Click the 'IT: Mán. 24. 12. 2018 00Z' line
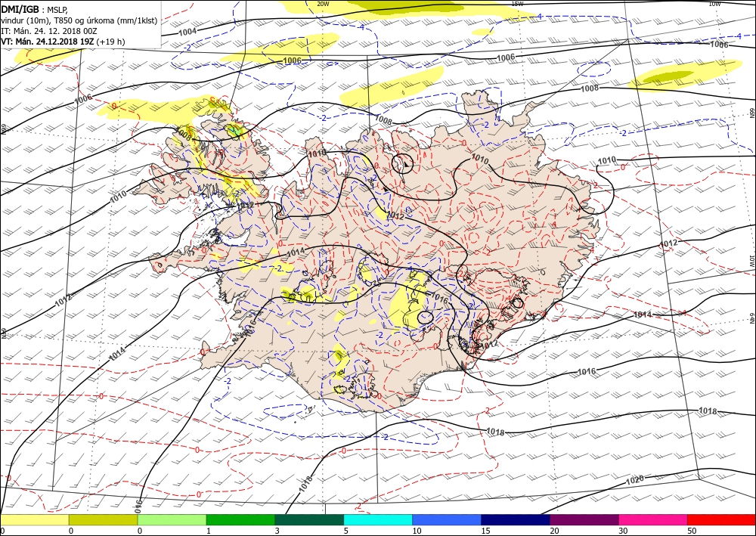This screenshot has width=756, height=536. (x=49, y=31)
